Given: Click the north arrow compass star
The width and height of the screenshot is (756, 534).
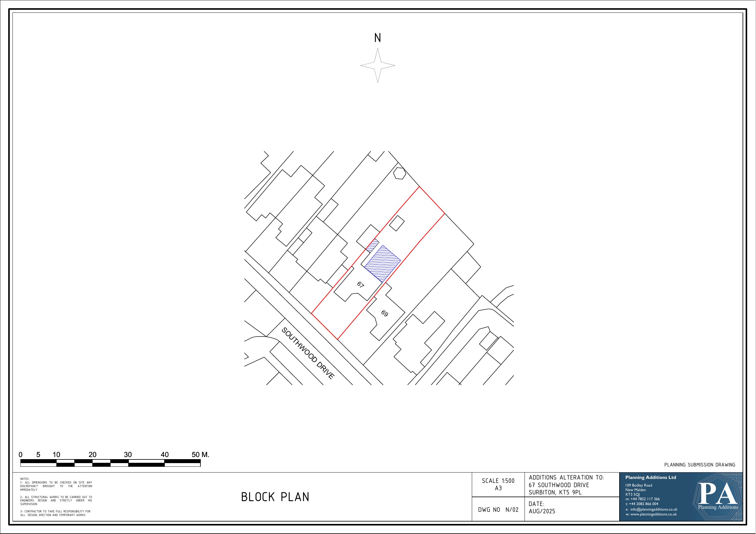Looking at the screenshot, I should [x=378, y=65].
